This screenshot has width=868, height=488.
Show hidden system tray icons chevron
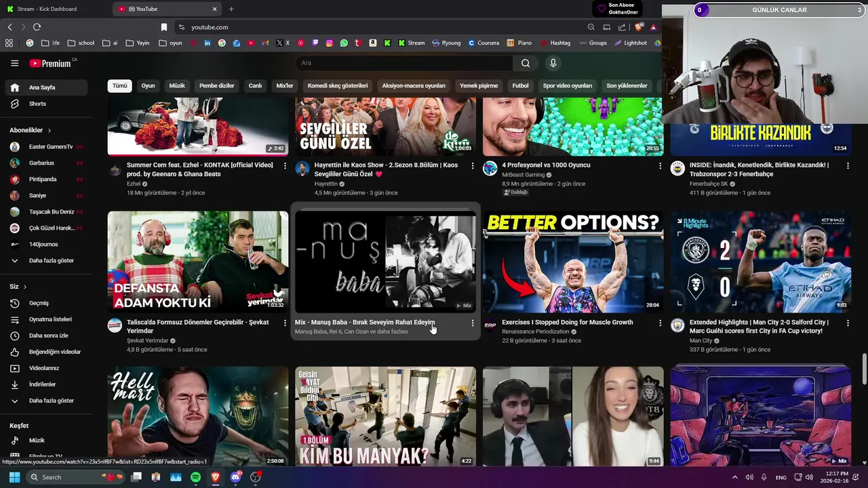point(734,477)
